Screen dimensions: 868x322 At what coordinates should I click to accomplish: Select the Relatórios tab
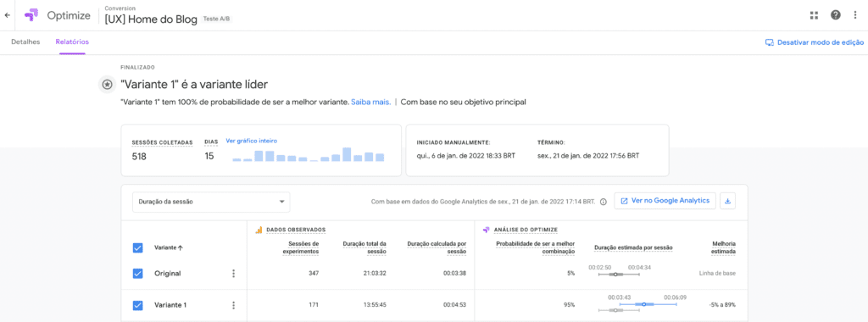[x=72, y=42]
